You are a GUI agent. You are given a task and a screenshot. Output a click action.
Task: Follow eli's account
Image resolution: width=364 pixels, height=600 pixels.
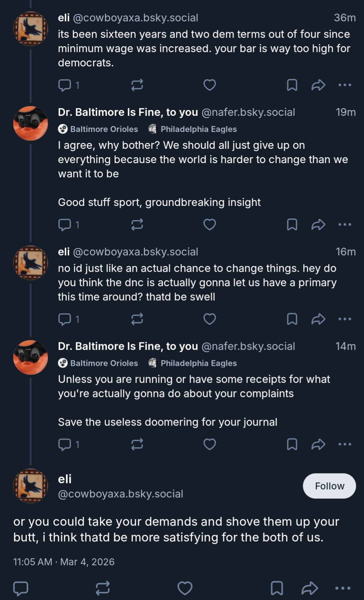point(329,486)
